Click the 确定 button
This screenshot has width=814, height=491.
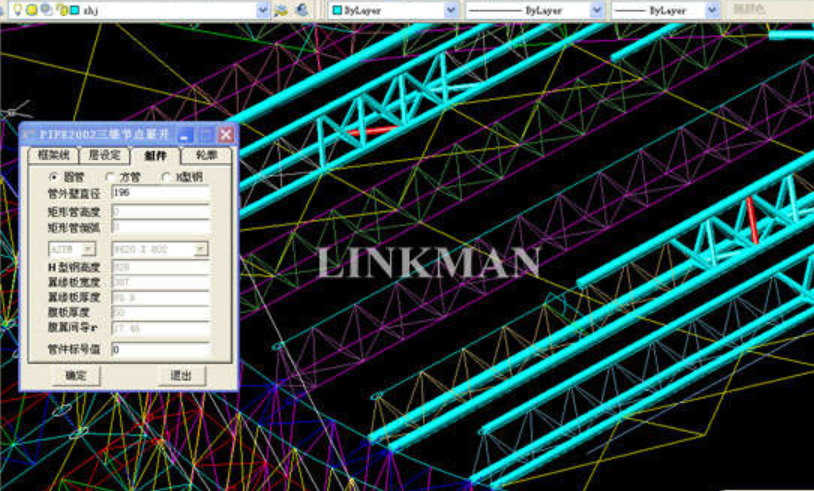[76, 375]
